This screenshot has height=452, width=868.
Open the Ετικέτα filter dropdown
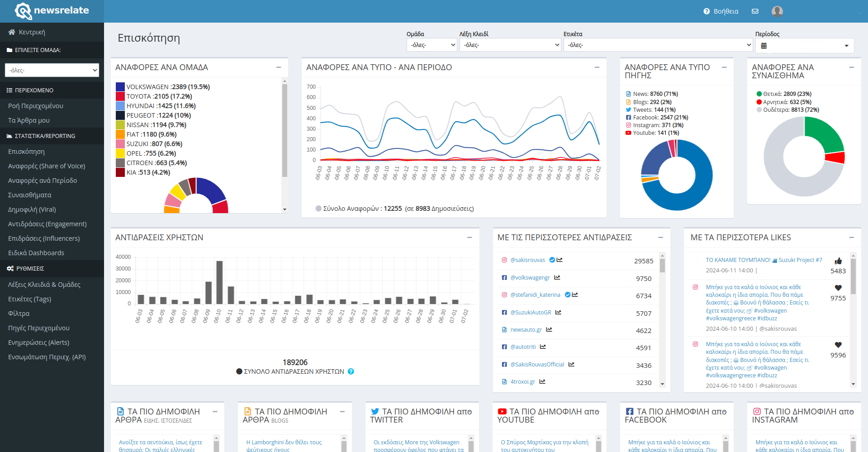coord(658,45)
